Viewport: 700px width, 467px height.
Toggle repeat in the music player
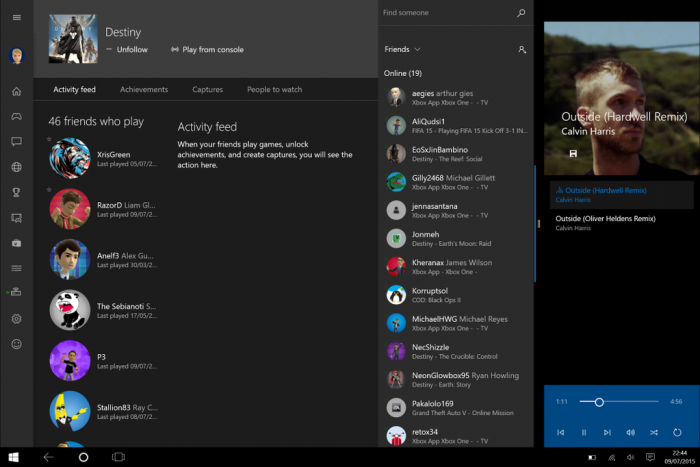(x=678, y=432)
